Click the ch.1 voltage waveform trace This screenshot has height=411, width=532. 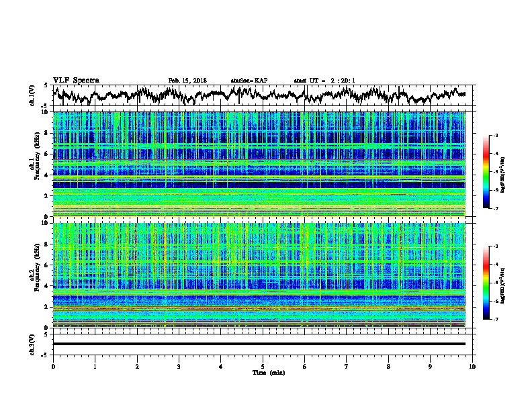pos(259,95)
